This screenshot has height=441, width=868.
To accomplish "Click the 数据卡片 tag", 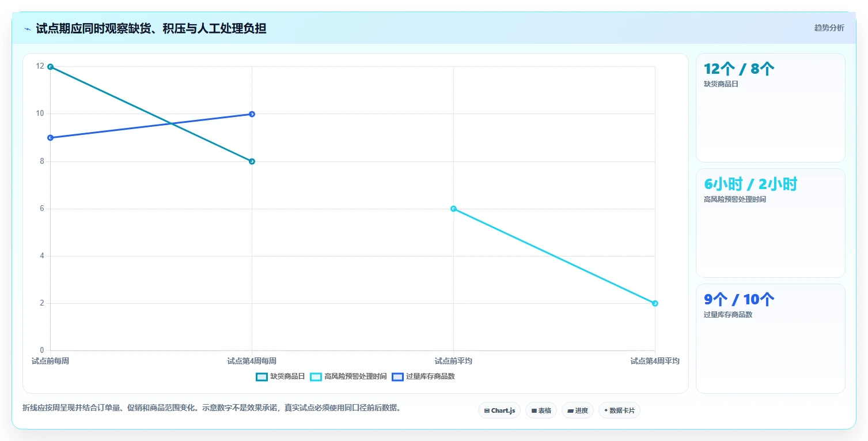I will (x=619, y=410).
